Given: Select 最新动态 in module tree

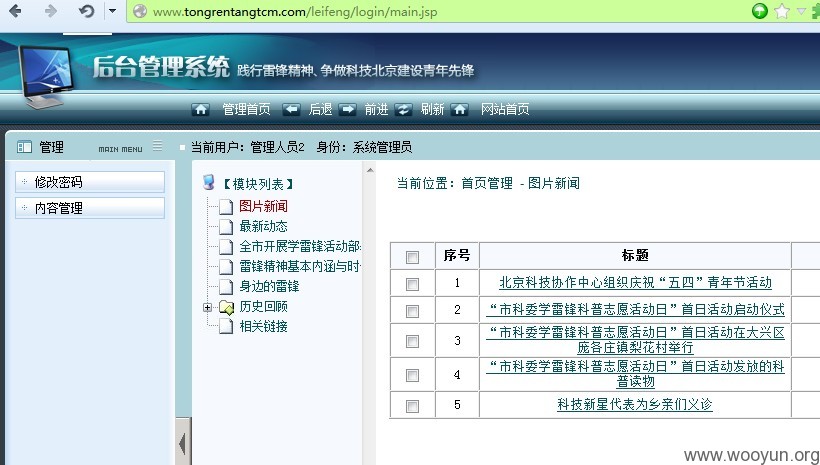Looking at the screenshot, I should click(x=264, y=226).
